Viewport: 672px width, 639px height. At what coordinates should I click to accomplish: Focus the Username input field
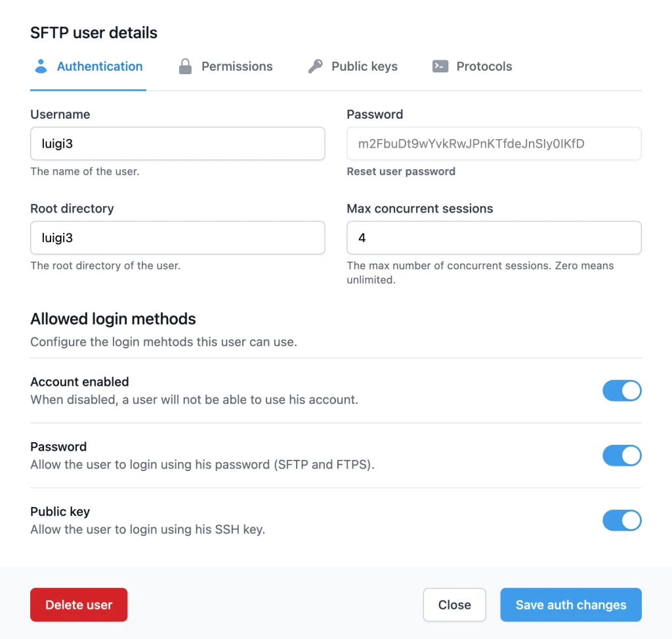[x=177, y=144]
